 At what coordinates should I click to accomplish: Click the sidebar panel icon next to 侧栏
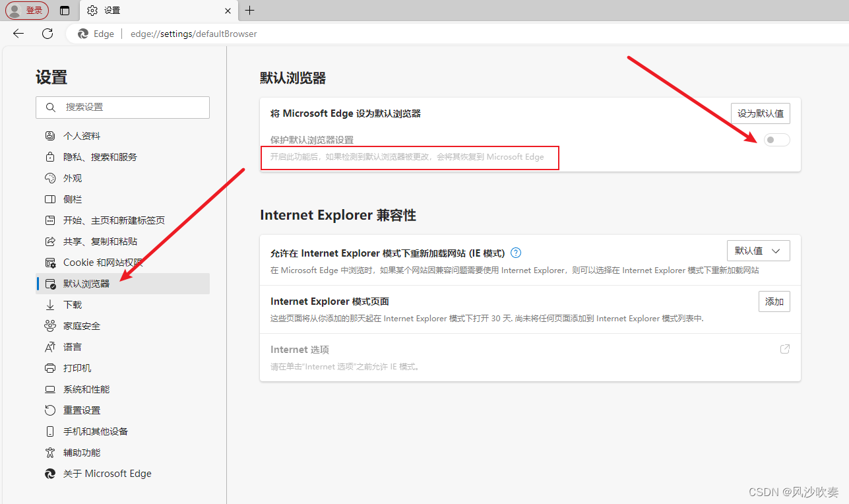tap(50, 199)
